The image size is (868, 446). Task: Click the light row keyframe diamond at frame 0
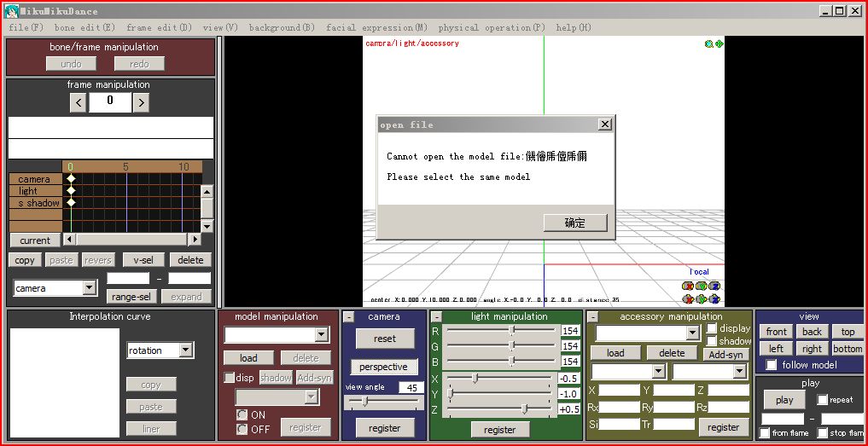coord(71,190)
